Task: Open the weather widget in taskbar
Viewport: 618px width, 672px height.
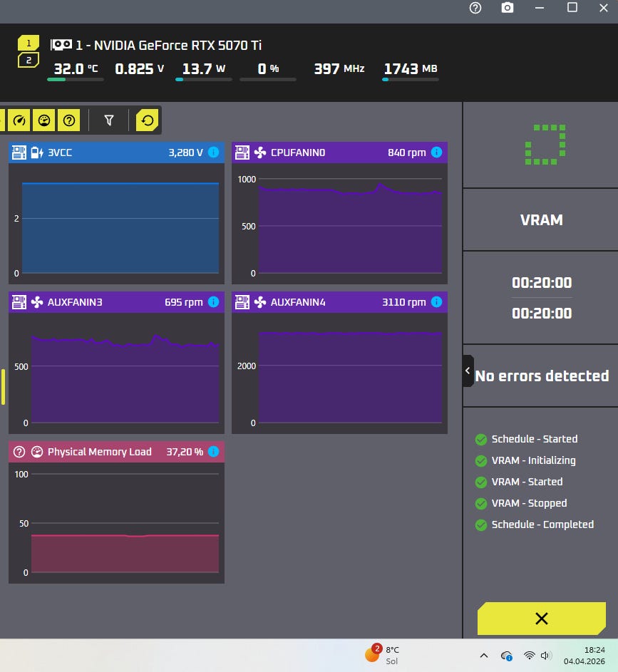Action: [382, 656]
